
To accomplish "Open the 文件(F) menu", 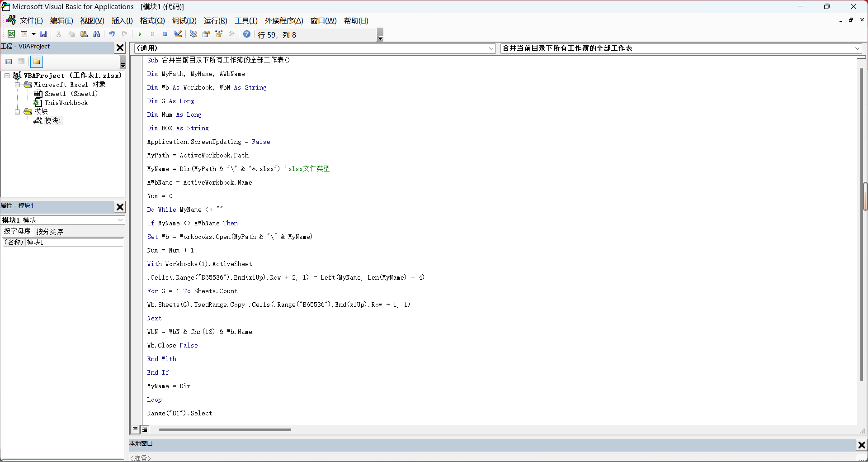I will click(31, 21).
